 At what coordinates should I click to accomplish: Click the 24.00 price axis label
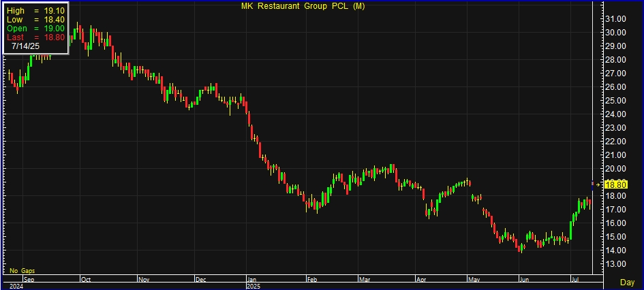tap(615, 114)
